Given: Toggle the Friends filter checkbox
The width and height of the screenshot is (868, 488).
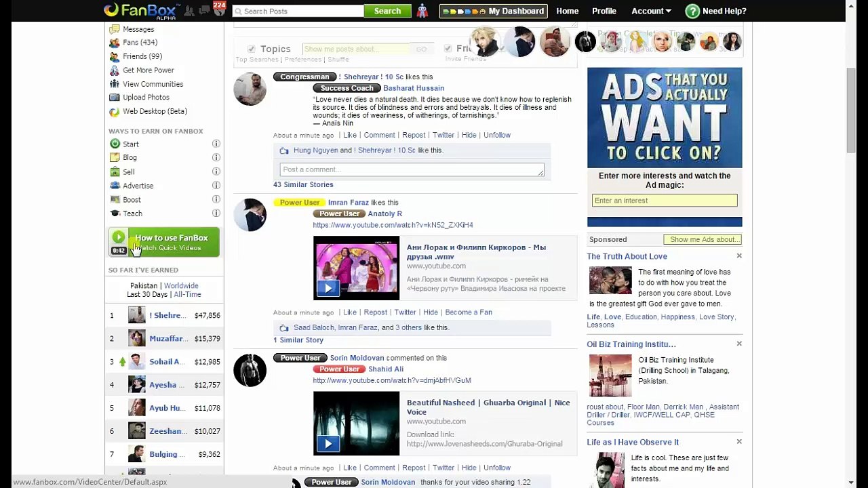Looking at the screenshot, I should tap(448, 49).
